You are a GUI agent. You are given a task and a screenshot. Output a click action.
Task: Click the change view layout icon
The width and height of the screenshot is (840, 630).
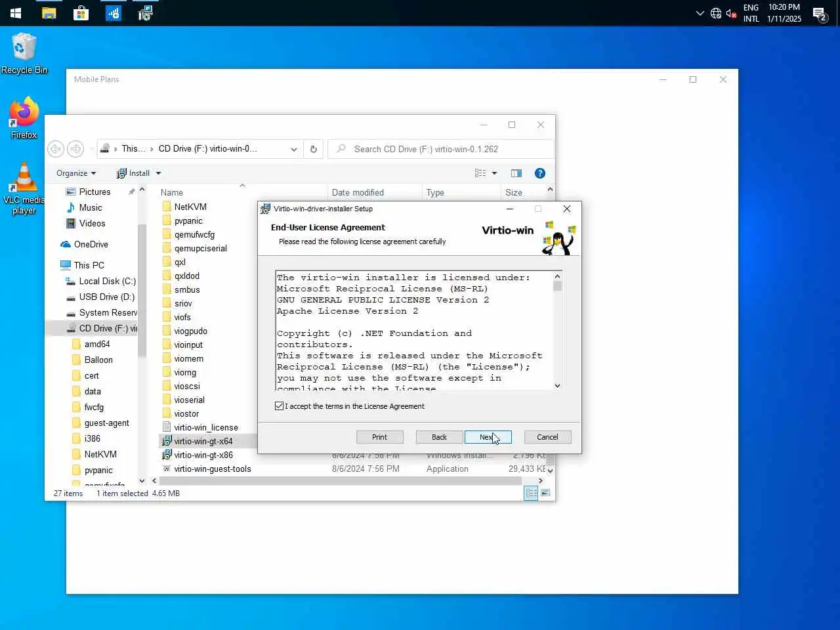pyautogui.click(x=480, y=173)
